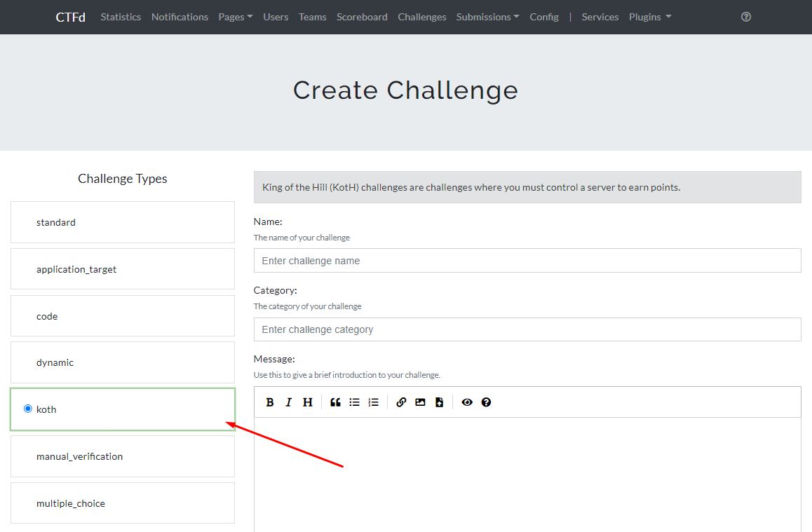Click the challenge name input field
812x532 pixels.
[527, 261]
